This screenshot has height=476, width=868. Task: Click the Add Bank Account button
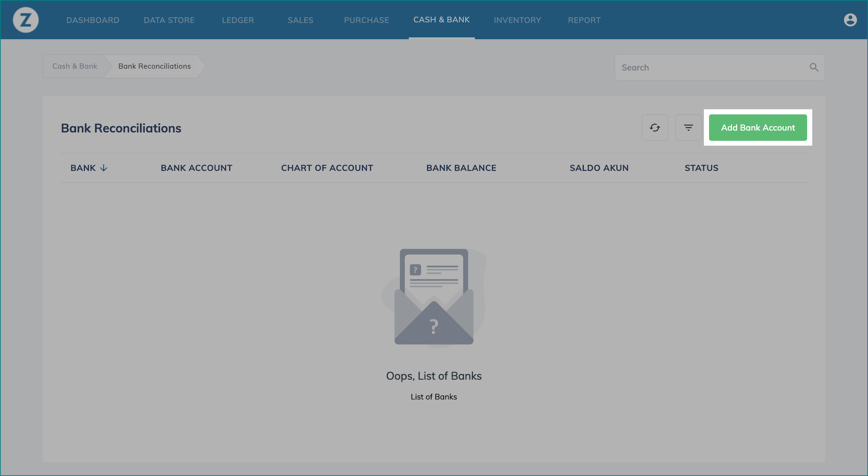[757, 127]
